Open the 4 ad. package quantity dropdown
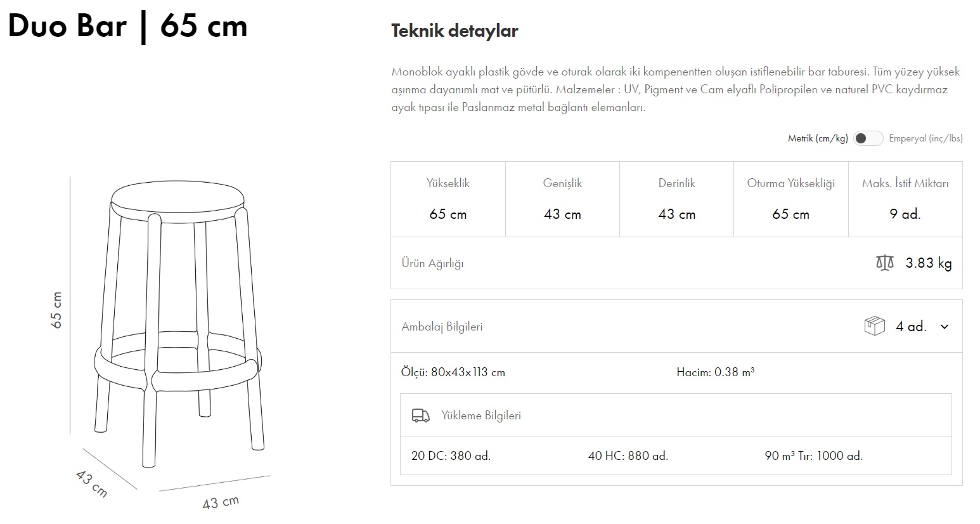This screenshot has height=524, width=980. 911,327
